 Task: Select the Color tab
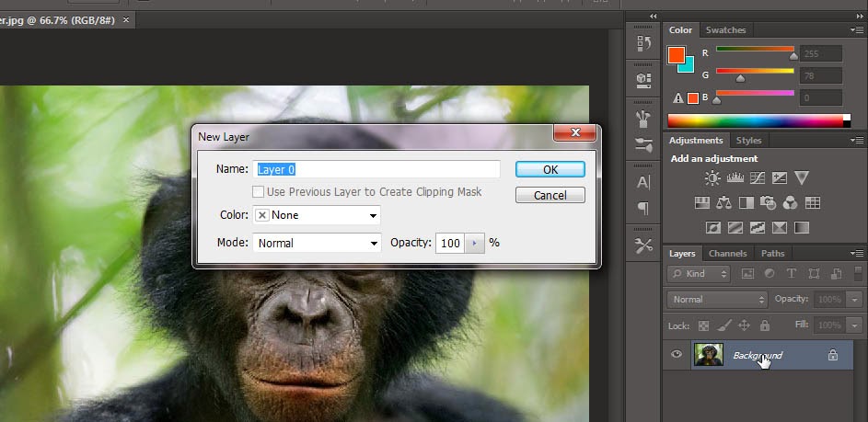tap(680, 30)
